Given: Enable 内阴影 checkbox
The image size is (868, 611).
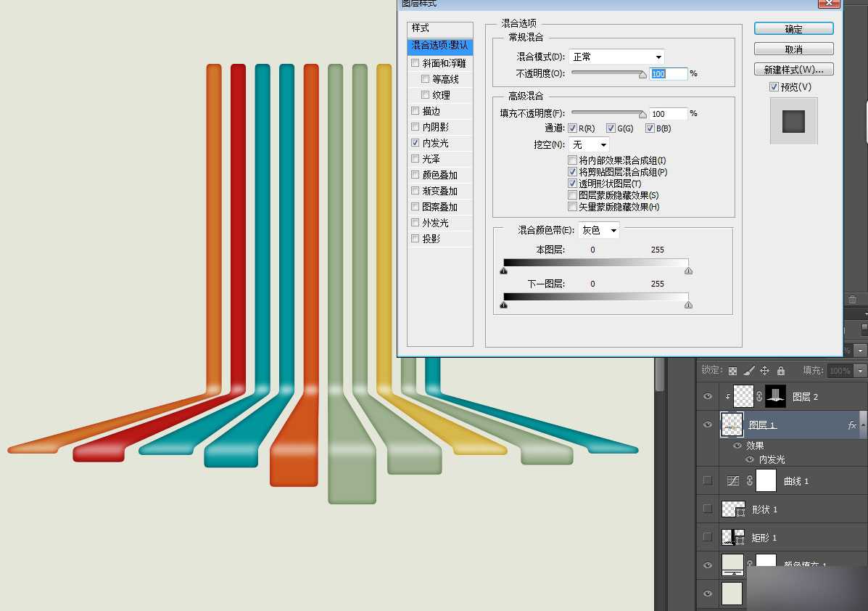Looking at the screenshot, I should click(416, 127).
